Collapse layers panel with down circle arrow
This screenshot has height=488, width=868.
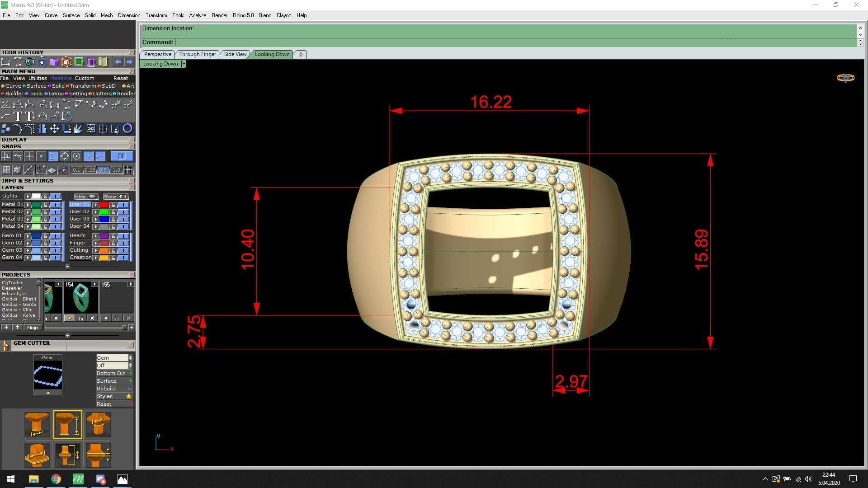point(68,267)
